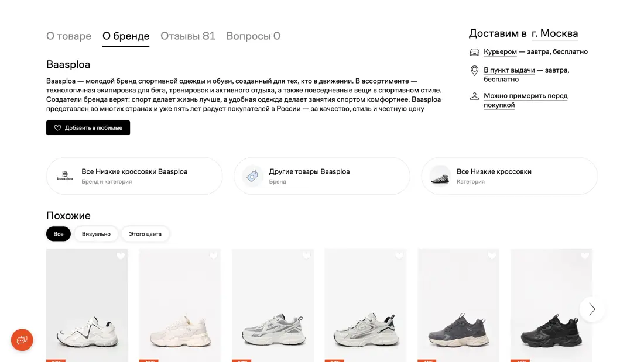Select the Все filter chip
The height and width of the screenshot is (362, 644).
click(58, 233)
